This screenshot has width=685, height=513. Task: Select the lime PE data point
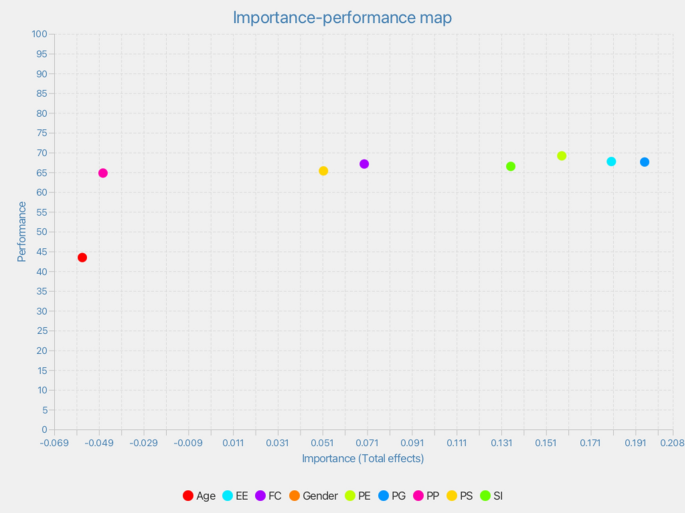562,156
